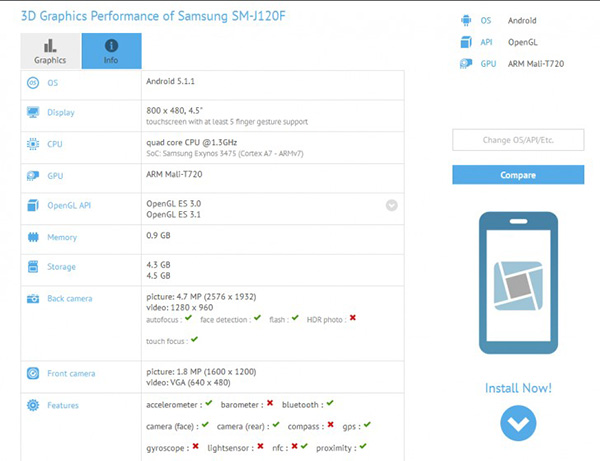This screenshot has width=600, height=461.
Task: Click the Back camera icon
Action: click(33, 298)
